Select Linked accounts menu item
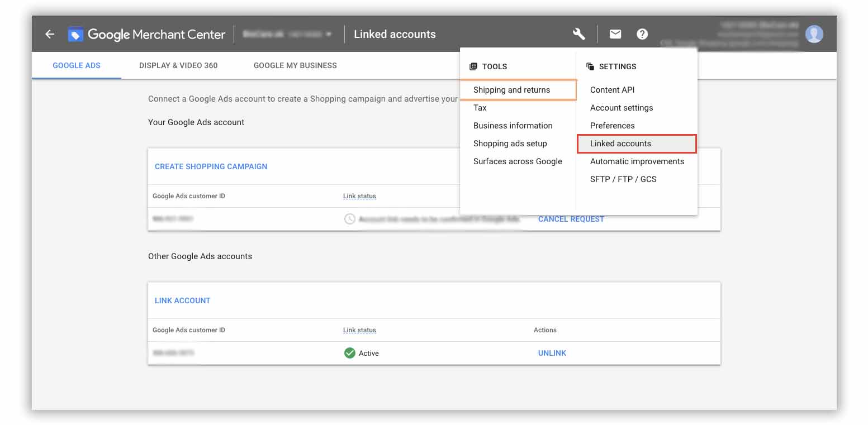Viewport: 868px width, 425px height. (637, 144)
